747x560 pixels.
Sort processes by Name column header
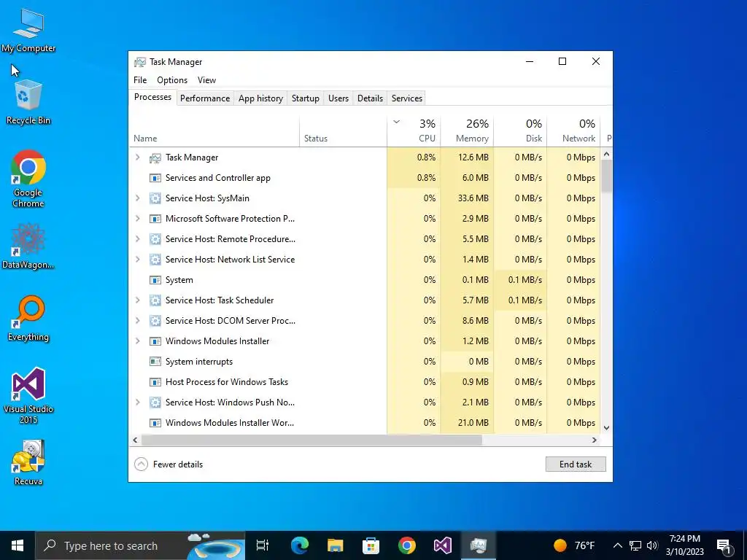(x=214, y=131)
